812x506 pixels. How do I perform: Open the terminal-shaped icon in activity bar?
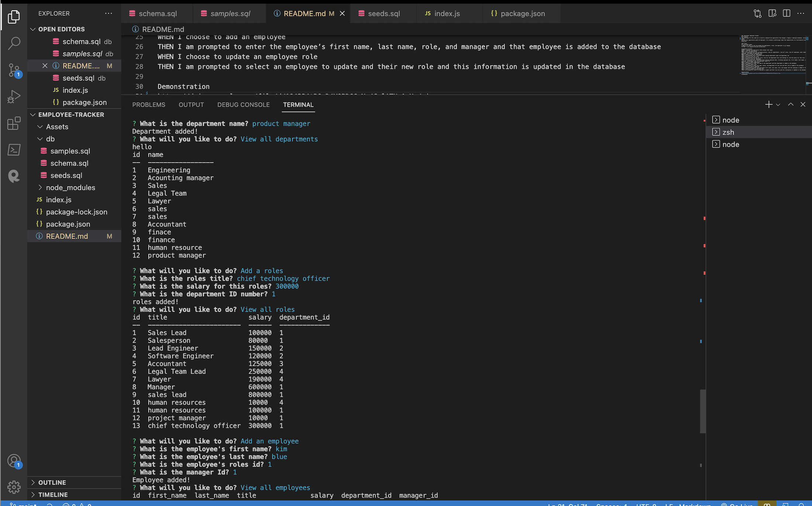(14, 150)
